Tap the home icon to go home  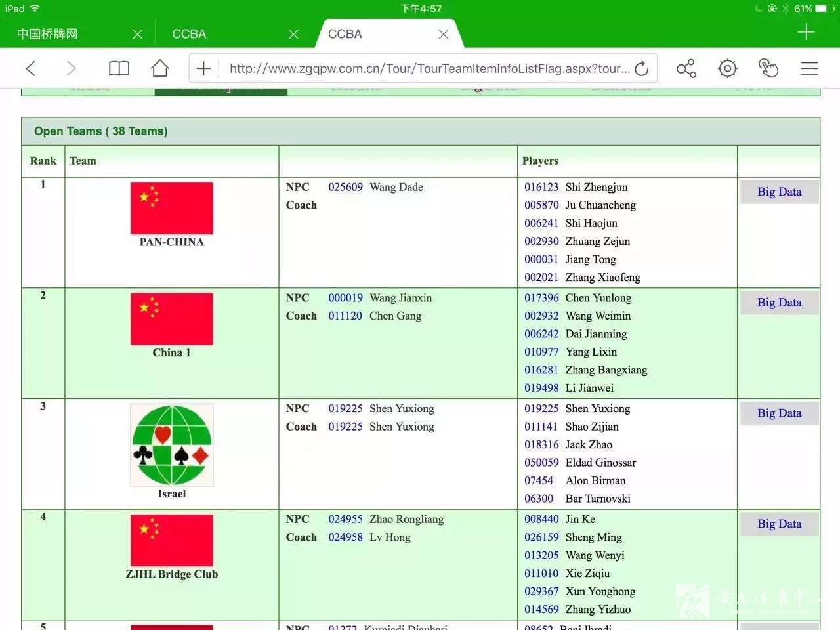point(159,68)
